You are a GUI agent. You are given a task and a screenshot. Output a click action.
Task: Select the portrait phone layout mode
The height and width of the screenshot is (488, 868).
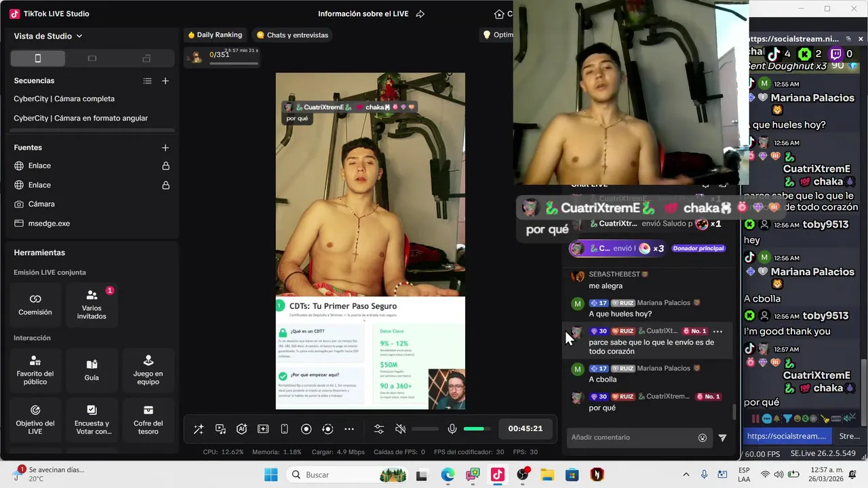38,58
